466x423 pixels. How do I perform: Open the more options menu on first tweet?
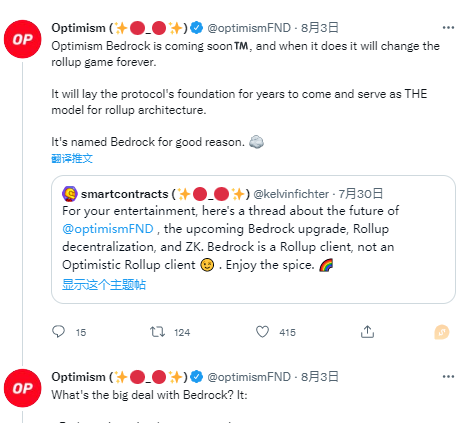(448, 28)
